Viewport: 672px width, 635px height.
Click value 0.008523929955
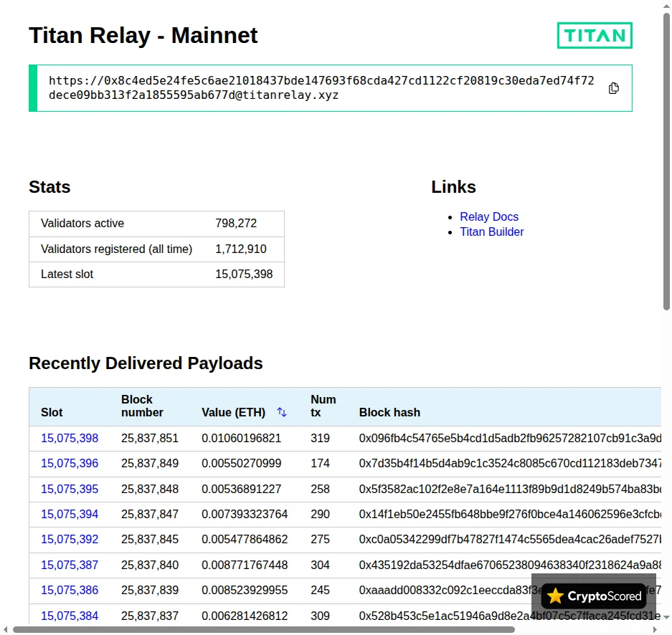[x=245, y=590]
